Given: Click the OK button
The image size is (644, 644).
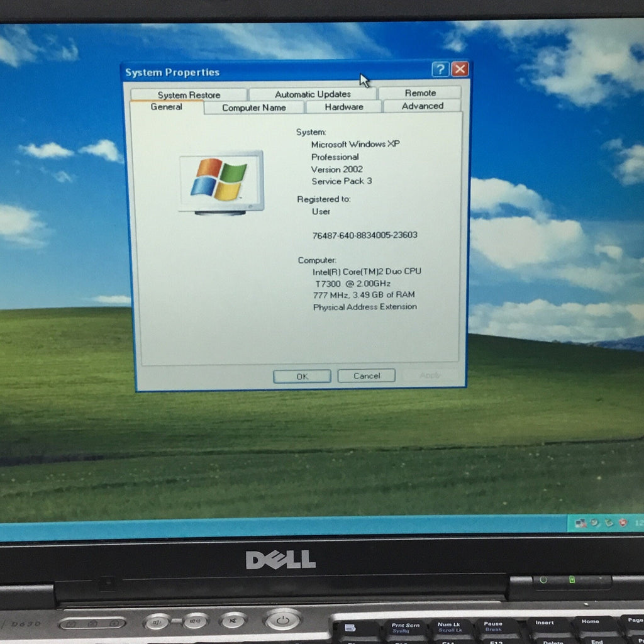Looking at the screenshot, I should pos(302,375).
